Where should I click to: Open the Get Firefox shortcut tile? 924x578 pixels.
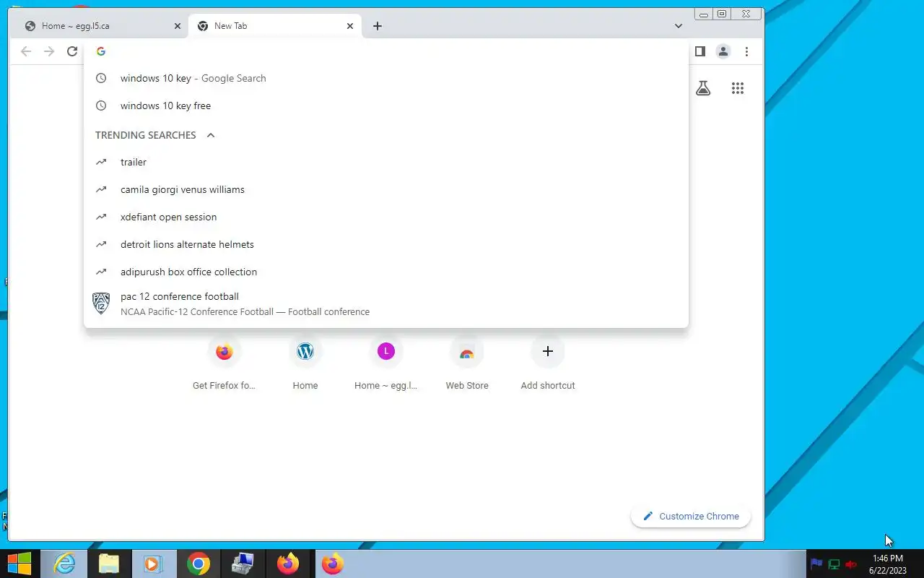click(x=224, y=363)
